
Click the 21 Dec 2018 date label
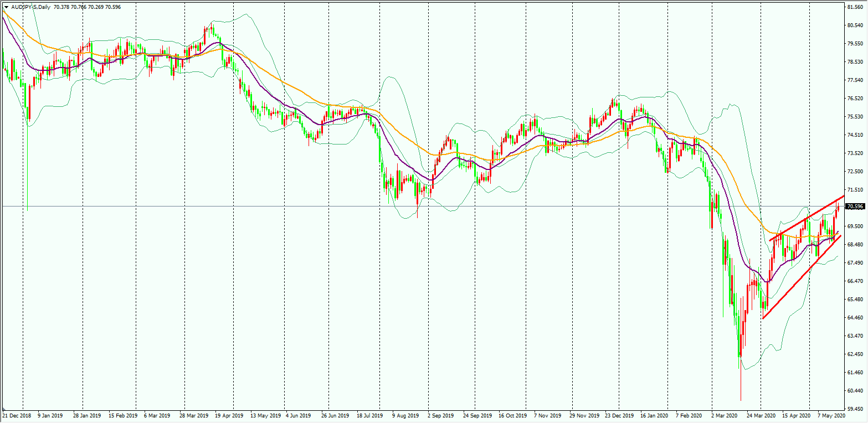[x=17, y=415]
